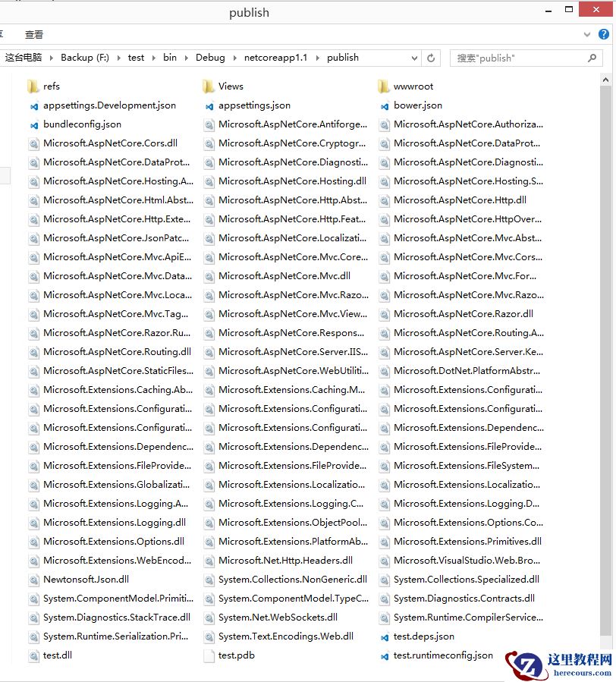This screenshot has height=682, width=616.
Task: Navigate to netcoreapp1.1 in breadcrumb
Action: 275,58
